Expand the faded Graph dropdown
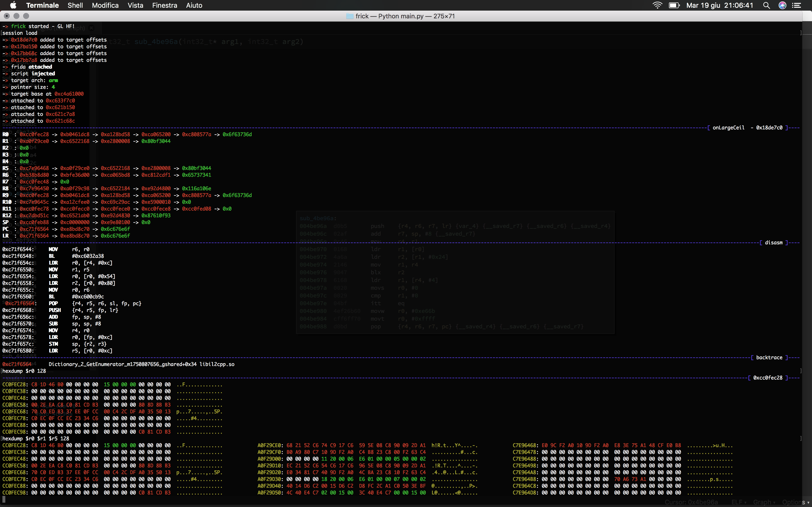This screenshot has height=507, width=812. 764,502
